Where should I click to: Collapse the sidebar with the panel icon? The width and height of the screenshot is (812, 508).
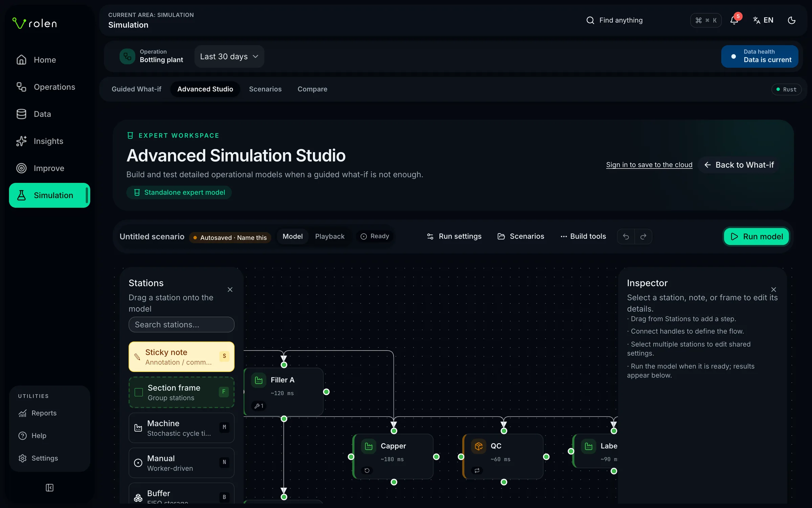[49, 488]
